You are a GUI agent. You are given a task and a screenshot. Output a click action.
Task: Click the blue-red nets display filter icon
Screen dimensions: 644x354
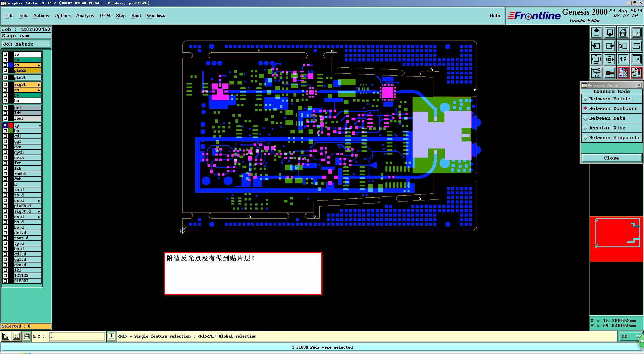click(x=623, y=73)
